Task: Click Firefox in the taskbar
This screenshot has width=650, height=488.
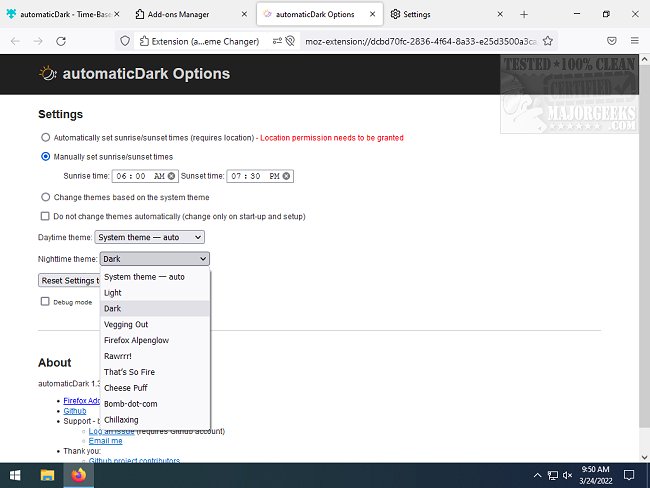Action: (x=78, y=475)
